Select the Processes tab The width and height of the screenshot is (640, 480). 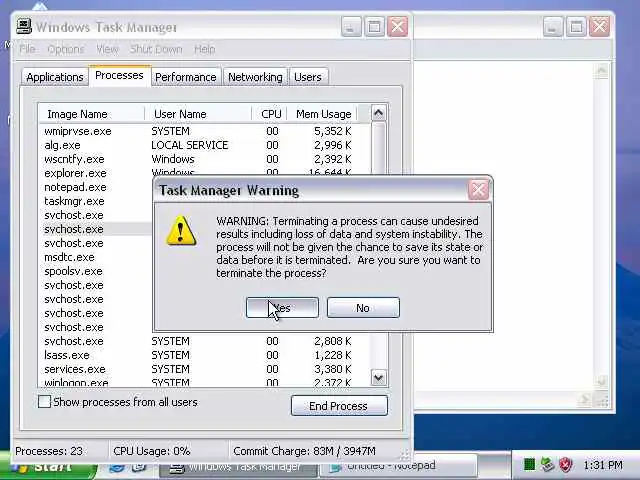pos(119,76)
